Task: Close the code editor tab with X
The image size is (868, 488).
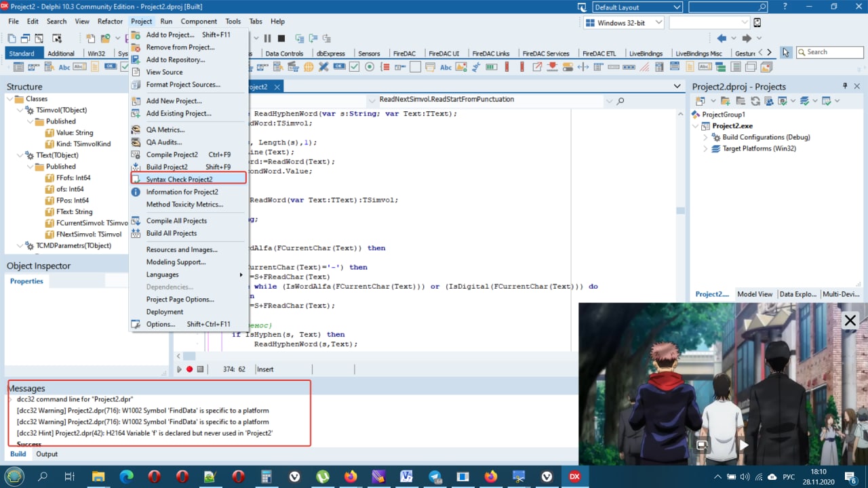Action: (277, 87)
